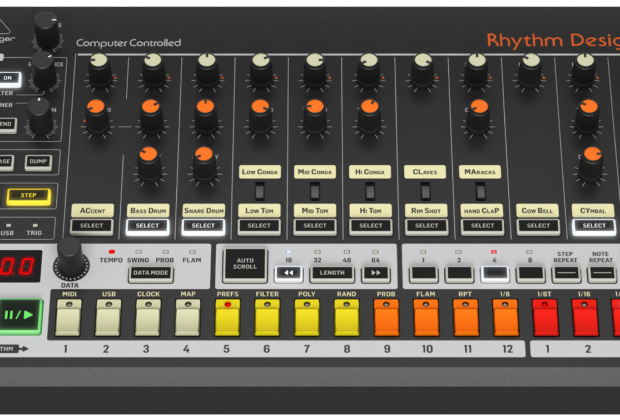Select repeat value button 4
The height and width of the screenshot is (420, 620).
pyautogui.click(x=495, y=274)
